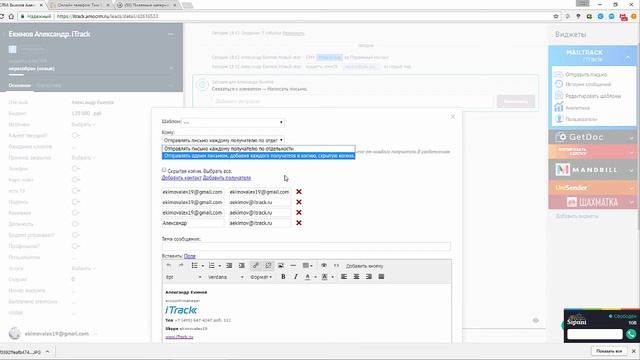Open the Analytics icon in Mailtrack widget

(x=559, y=107)
